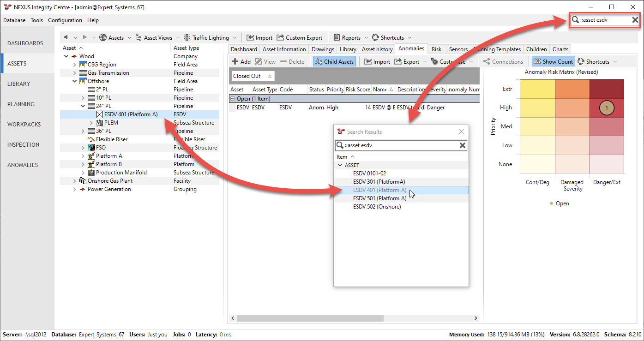Screen dimensions: 644x341
Task: Switch to the Asset history tab
Action: (377, 49)
